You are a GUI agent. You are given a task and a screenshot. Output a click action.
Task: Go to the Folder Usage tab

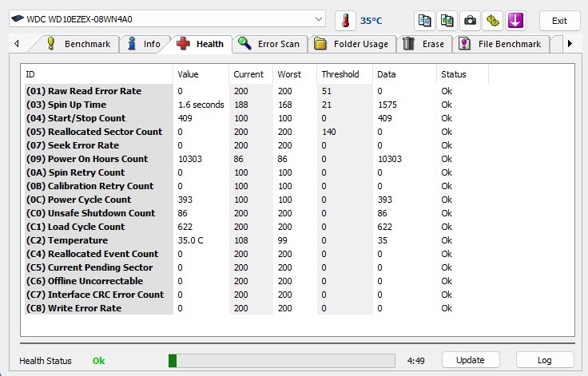(352, 44)
